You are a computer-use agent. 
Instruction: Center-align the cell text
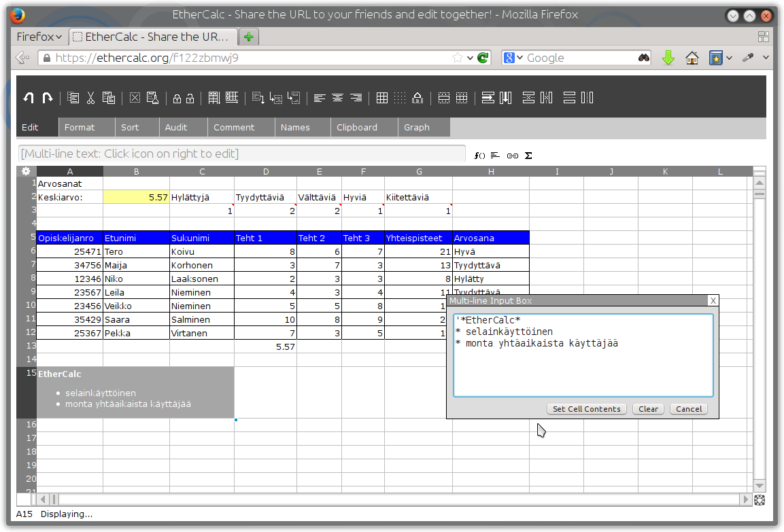coord(337,98)
